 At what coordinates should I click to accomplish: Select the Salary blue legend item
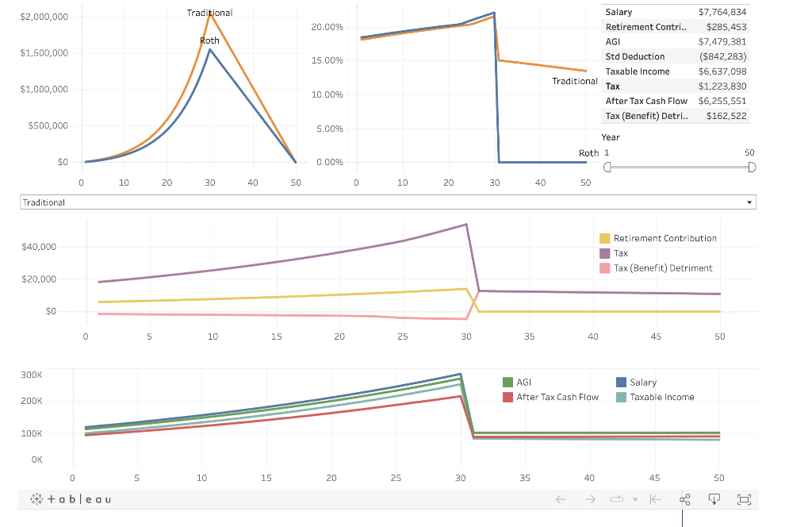[x=637, y=383]
